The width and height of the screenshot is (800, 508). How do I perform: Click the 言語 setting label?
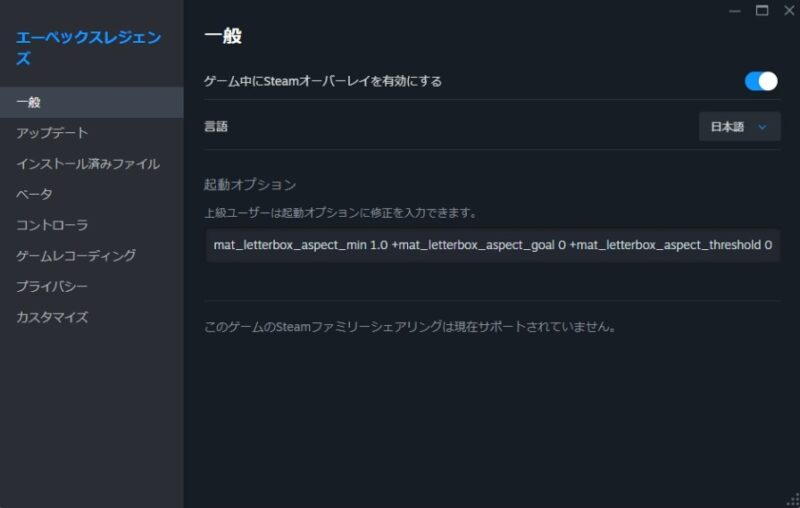point(217,127)
